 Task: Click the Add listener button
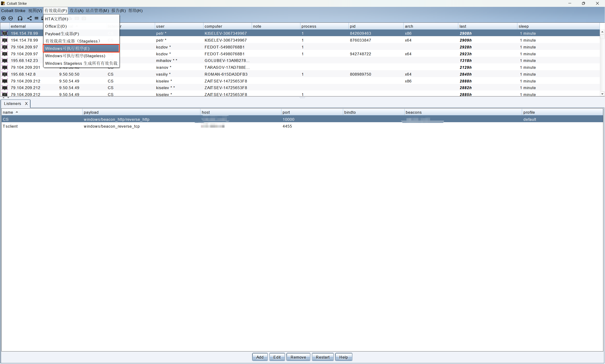pyautogui.click(x=260, y=357)
